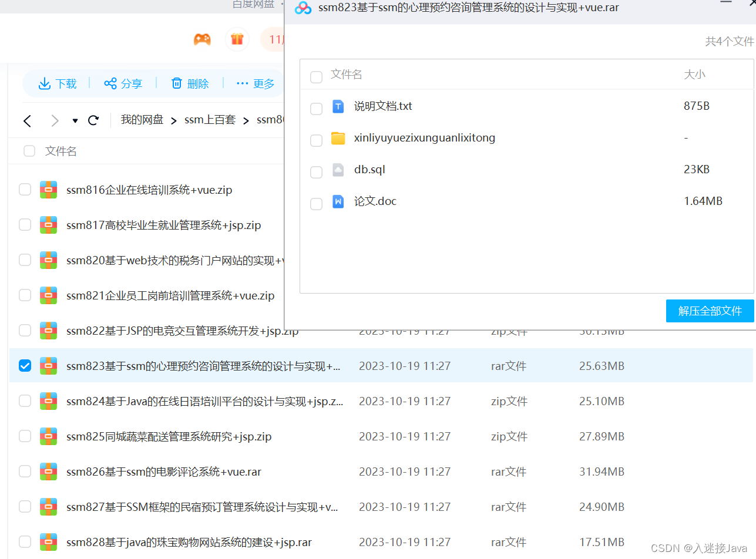Click the ssm825 zip archive icon
The height and width of the screenshot is (559, 756).
click(x=49, y=436)
